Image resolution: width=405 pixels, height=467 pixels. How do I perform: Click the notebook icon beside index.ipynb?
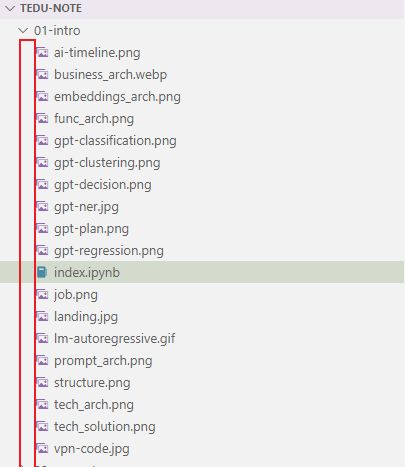click(x=42, y=272)
